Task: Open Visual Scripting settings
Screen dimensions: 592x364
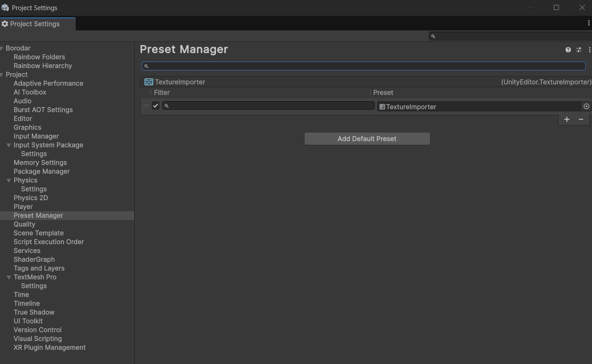Action: tap(38, 338)
